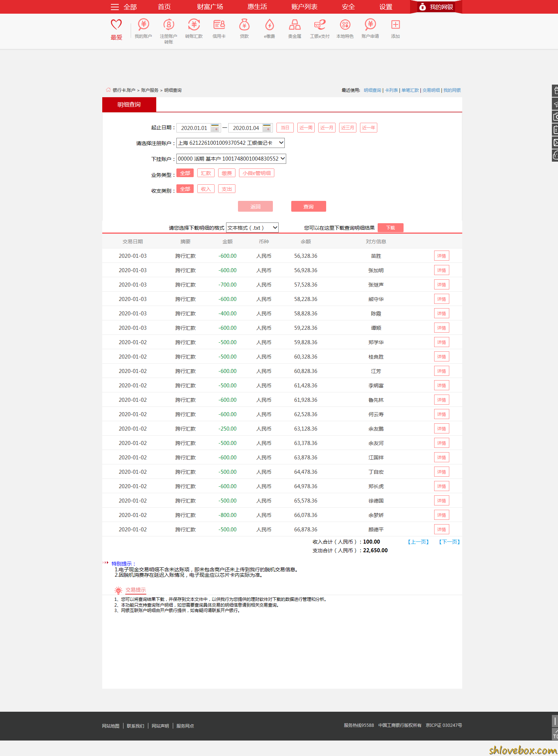The width and height of the screenshot is (558, 756).
Task: Open 详情 for 颜德平 transaction
Action: (x=441, y=530)
